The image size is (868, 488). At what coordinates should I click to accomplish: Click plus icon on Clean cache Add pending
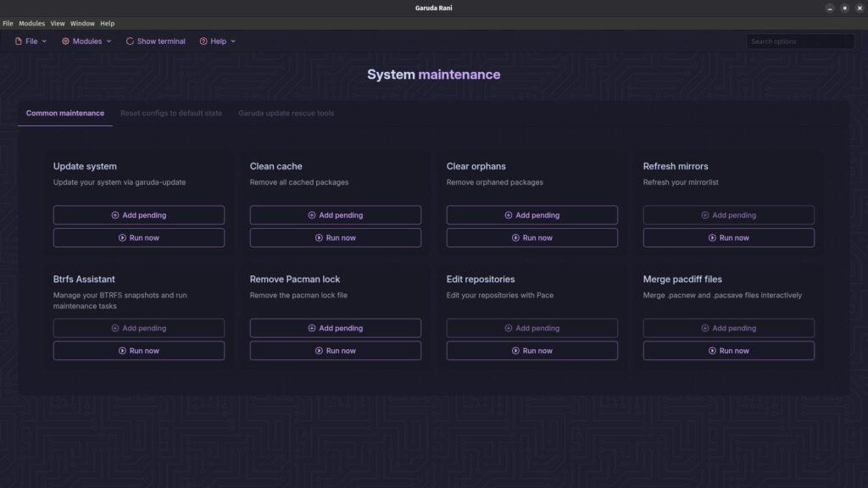(x=312, y=215)
